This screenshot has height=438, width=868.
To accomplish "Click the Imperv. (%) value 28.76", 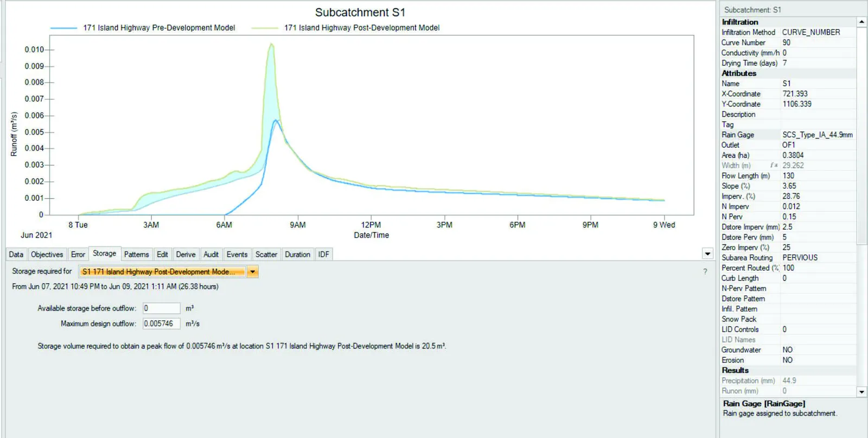I will pos(791,196).
